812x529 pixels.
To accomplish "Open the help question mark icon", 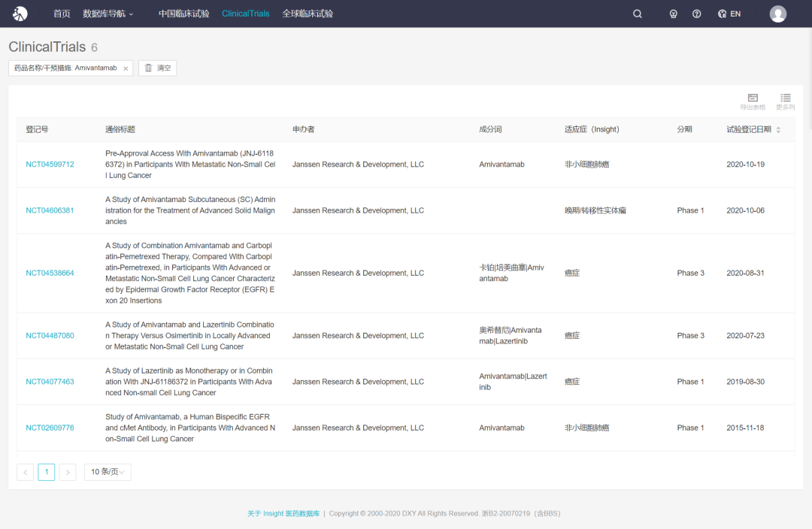I will 696,14.
